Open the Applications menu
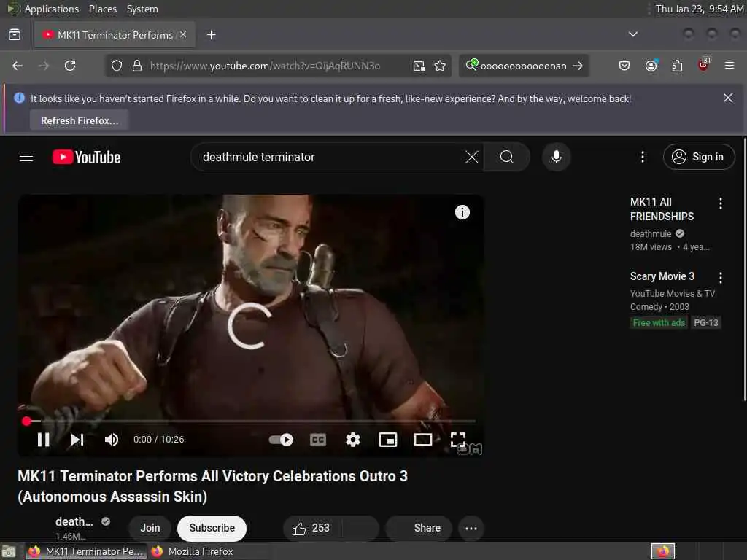747x560 pixels. [x=52, y=9]
